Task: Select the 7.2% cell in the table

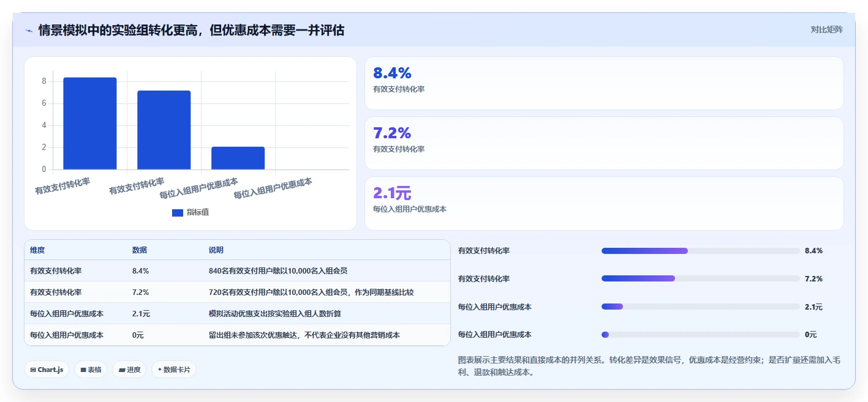Action: point(140,292)
